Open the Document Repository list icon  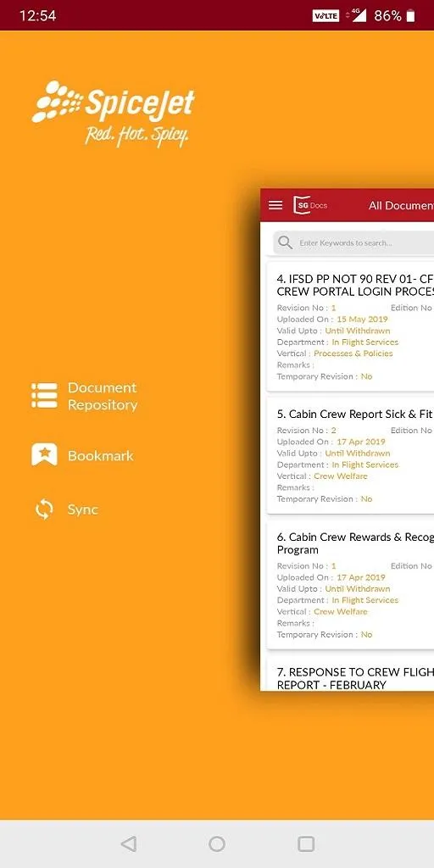(x=44, y=396)
